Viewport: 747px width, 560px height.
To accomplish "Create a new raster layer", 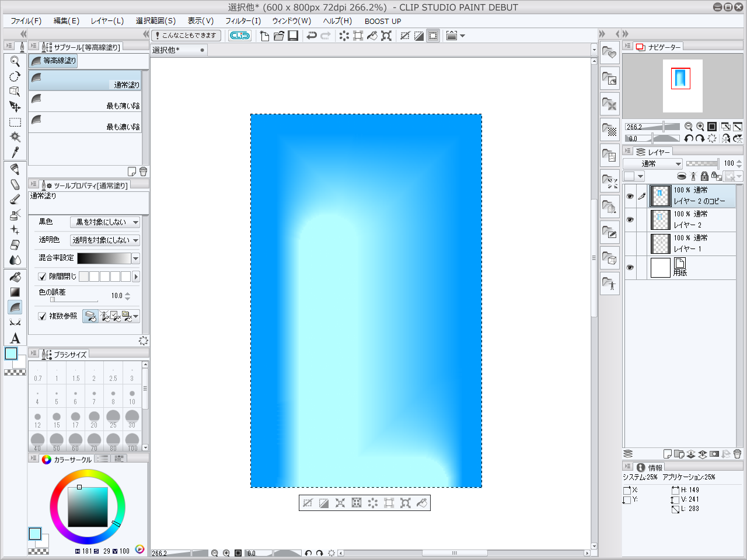I will click(668, 454).
